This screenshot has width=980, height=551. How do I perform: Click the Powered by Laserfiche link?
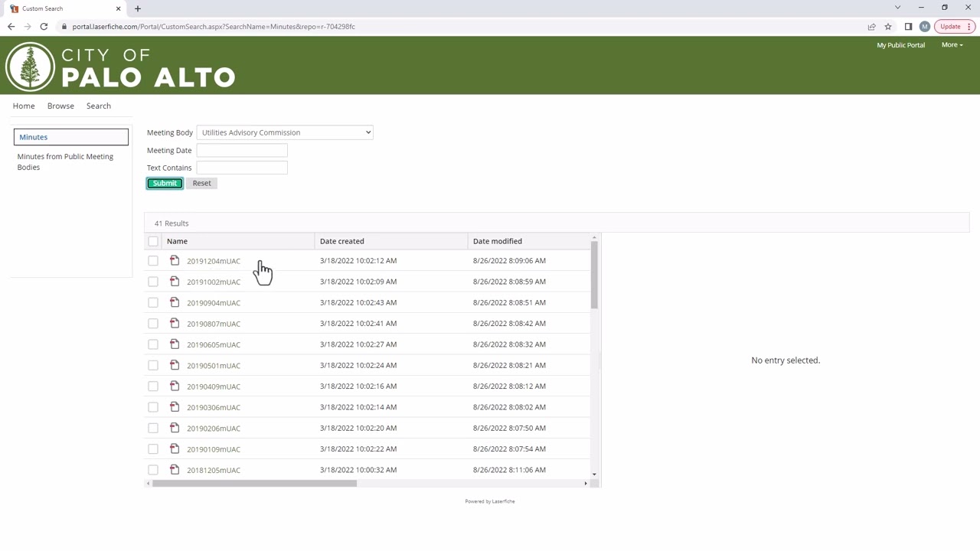[x=490, y=501]
